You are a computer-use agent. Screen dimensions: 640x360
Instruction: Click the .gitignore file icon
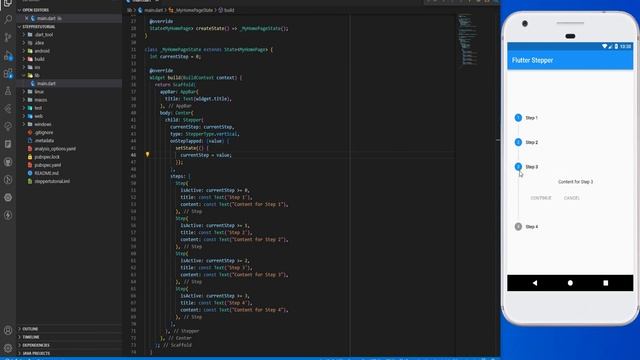click(30, 132)
